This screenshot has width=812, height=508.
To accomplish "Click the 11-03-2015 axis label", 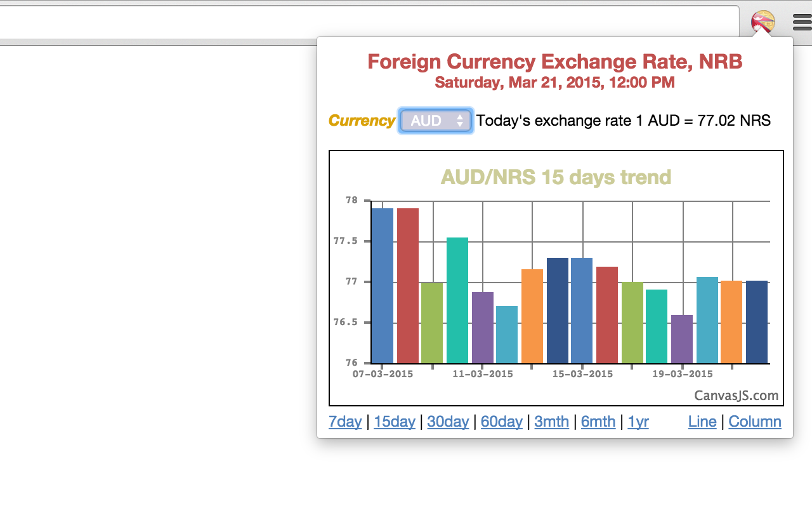I will (483, 374).
